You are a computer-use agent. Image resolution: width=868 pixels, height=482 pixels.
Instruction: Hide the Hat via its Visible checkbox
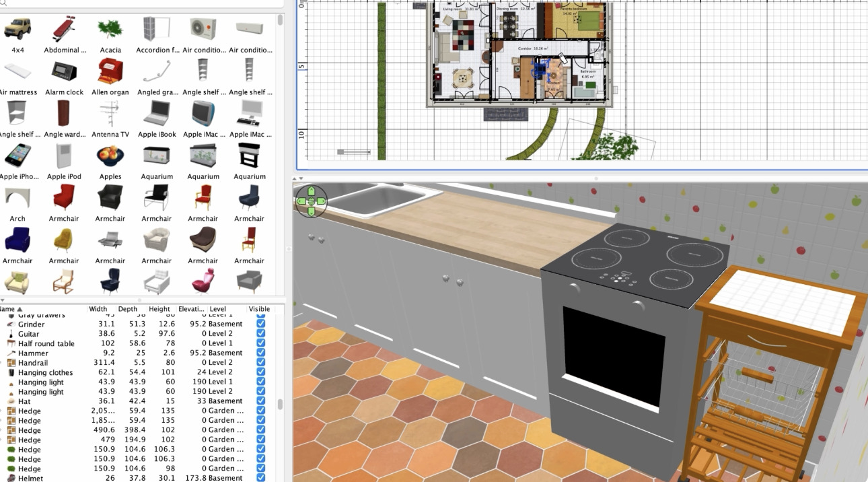coord(261,401)
